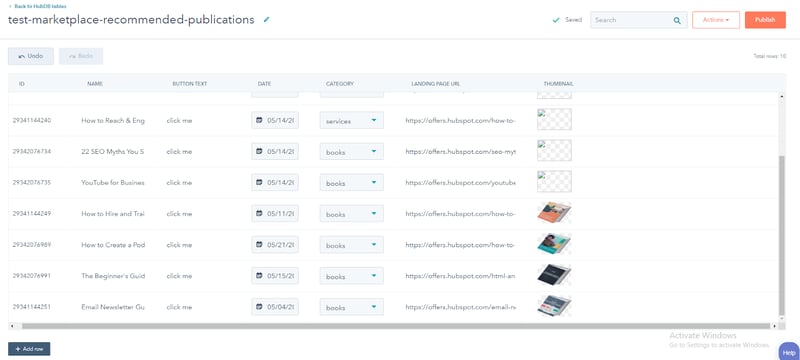Click calendar icon in 22 SEO Myths row
This screenshot has height=360, width=800.
(x=259, y=151)
